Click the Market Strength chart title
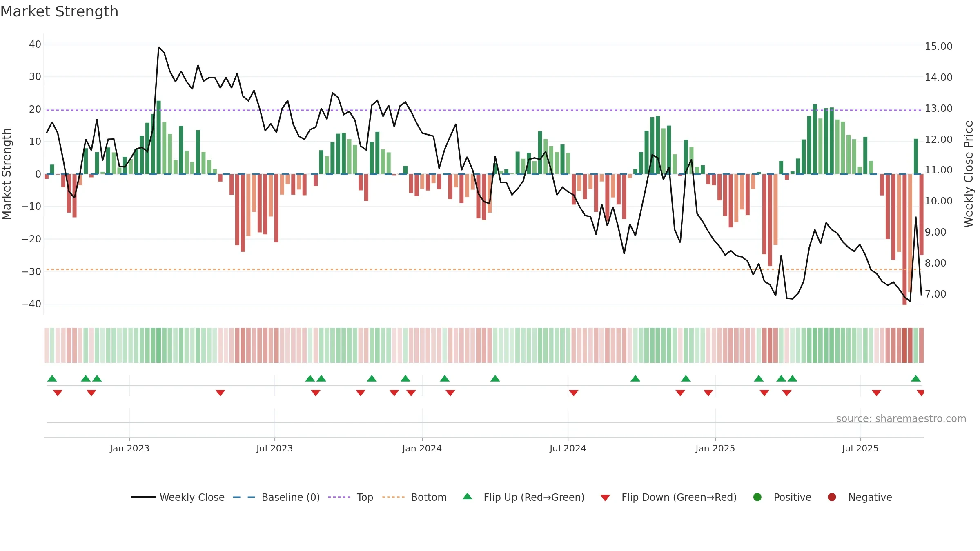This screenshot has width=980, height=551. [x=59, y=11]
